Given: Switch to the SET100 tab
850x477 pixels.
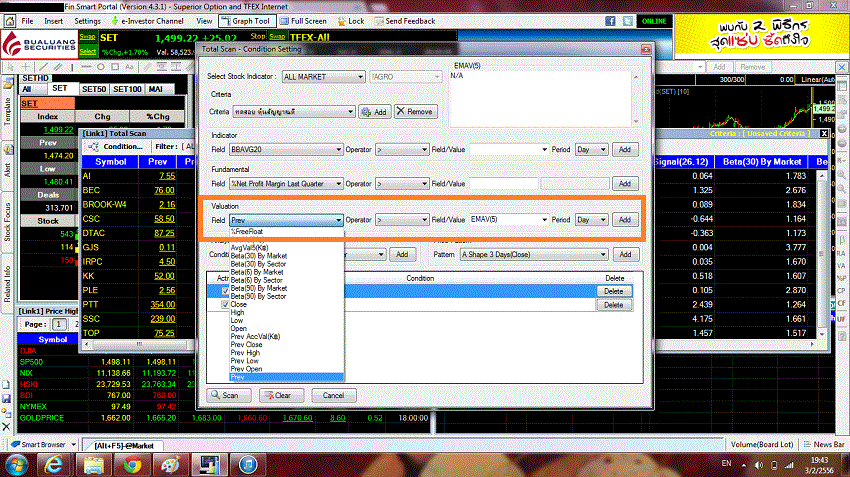Looking at the screenshot, I should tap(127, 89).
